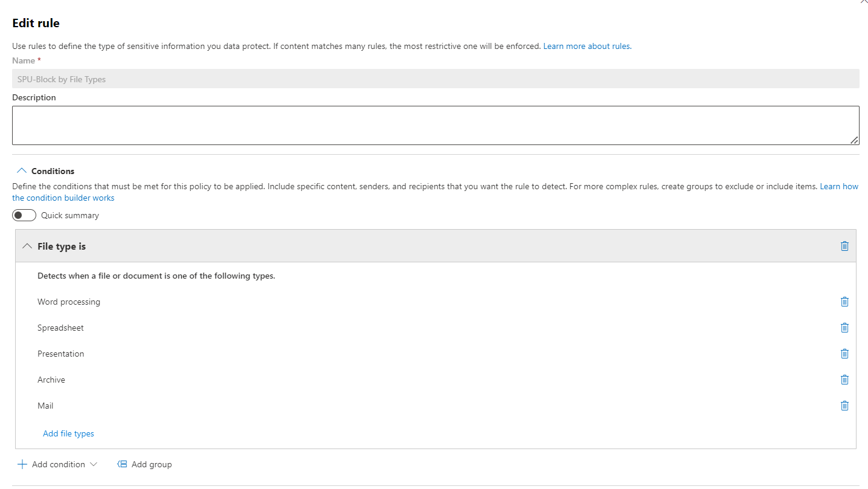Select Add file types
The image size is (868, 489).
68,433
